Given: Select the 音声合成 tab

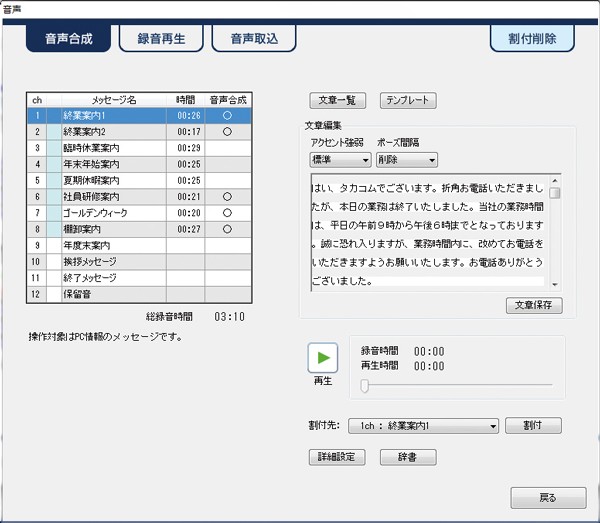Looking at the screenshot, I should 68,39.
